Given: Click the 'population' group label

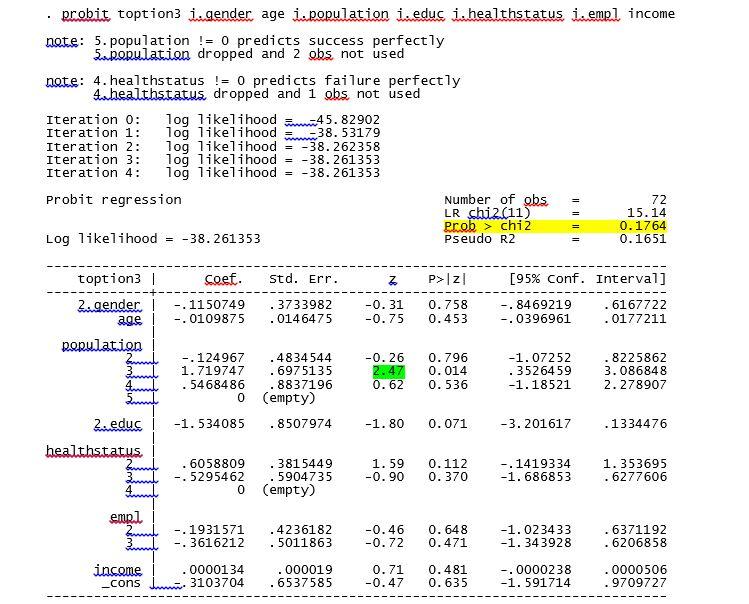Looking at the screenshot, I should coord(102,345).
